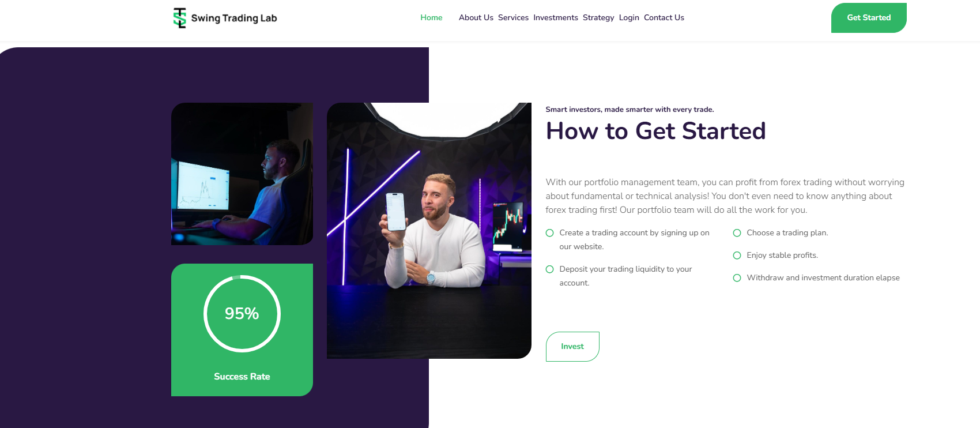Click photo of man holding phone
Viewport: 980px width, 428px height.
point(429,231)
